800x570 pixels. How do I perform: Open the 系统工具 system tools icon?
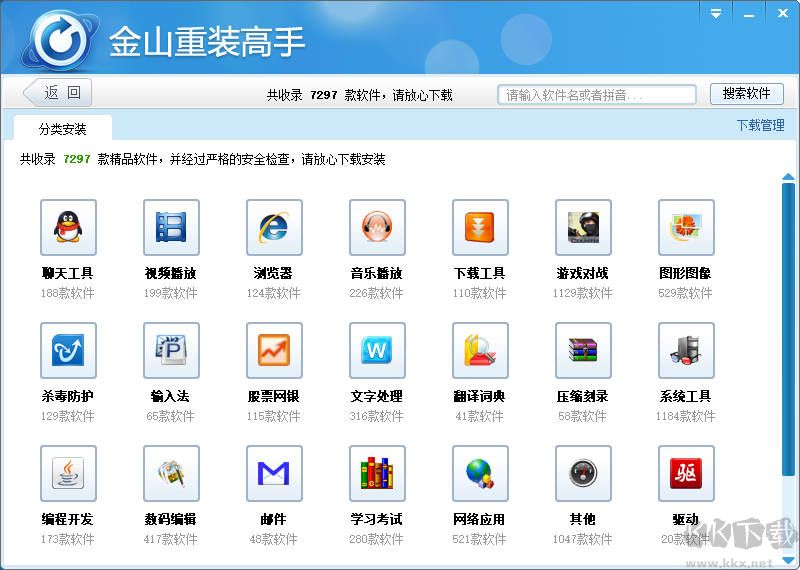[x=686, y=351]
